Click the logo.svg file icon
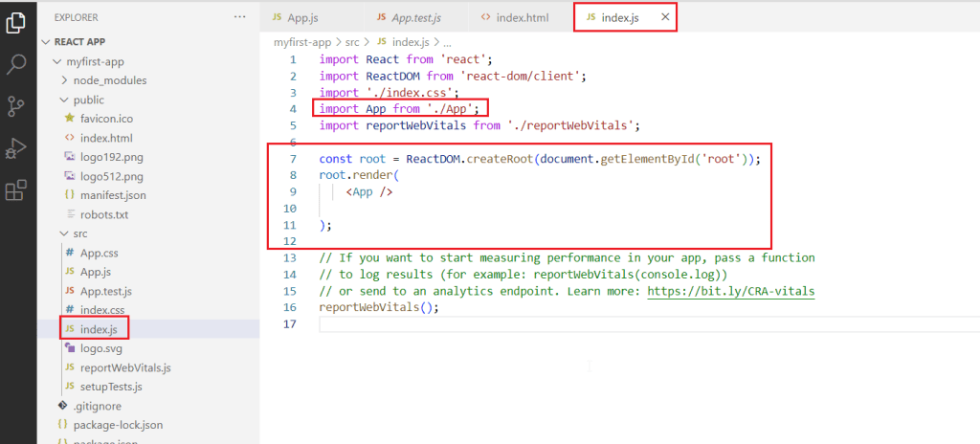The height and width of the screenshot is (444, 980). (69, 348)
